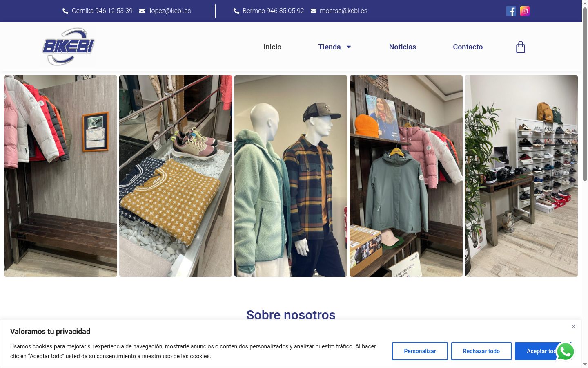Click the Personalizar cookie button

pos(420,351)
